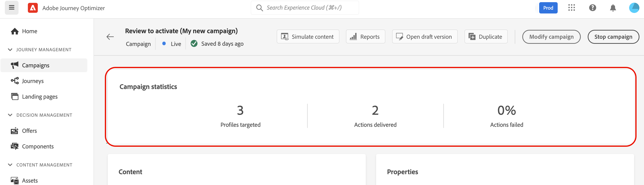Collapse the Content Management section
644x185 pixels.
tap(10, 165)
